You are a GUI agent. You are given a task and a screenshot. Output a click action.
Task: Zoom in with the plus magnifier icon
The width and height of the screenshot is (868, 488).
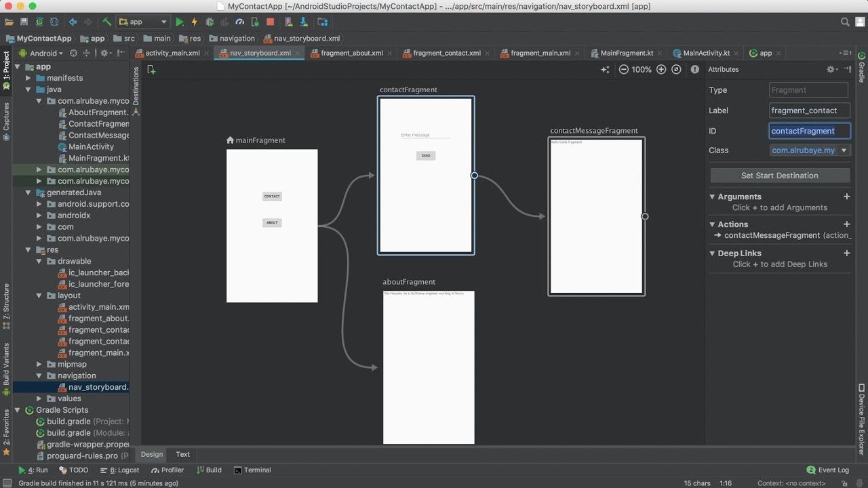pos(661,69)
